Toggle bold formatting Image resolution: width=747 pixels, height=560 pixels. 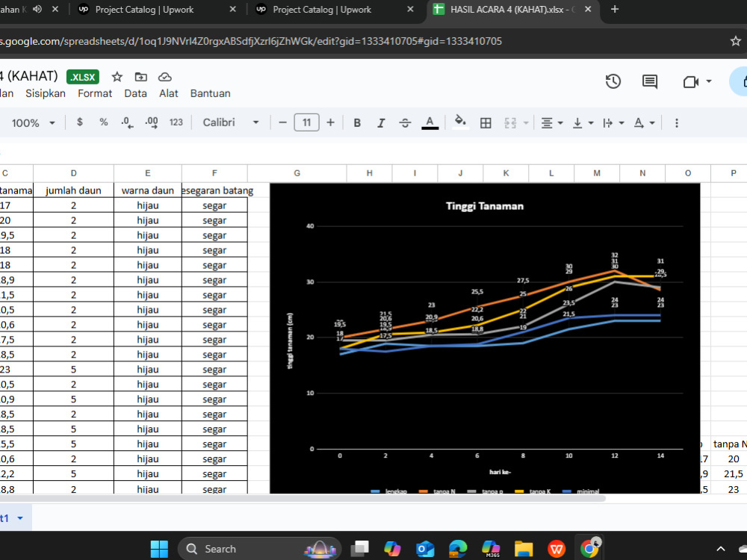(357, 123)
